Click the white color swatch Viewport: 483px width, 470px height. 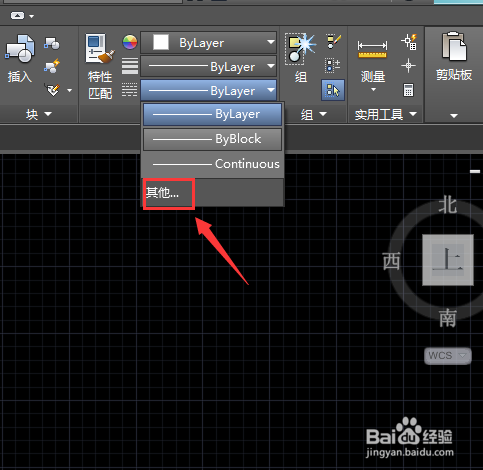pos(161,43)
